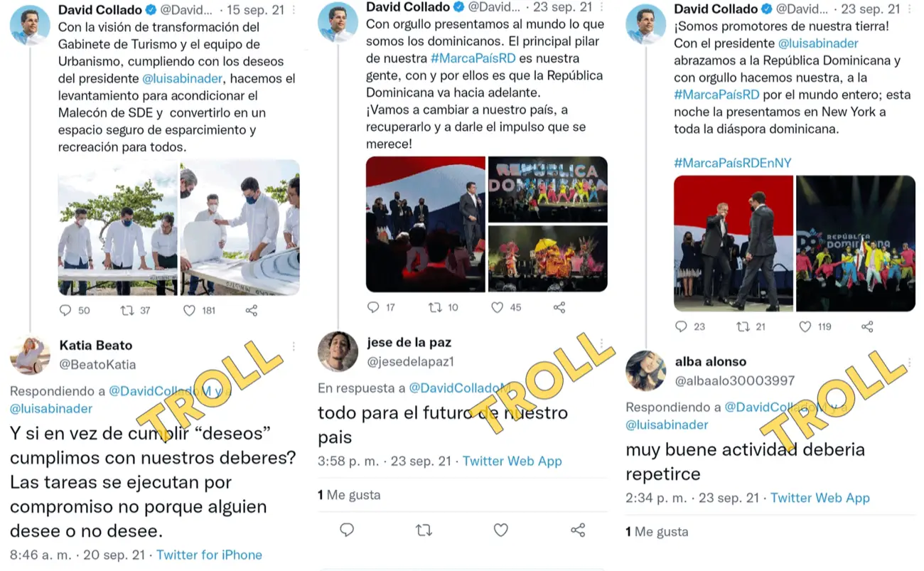Screen dimensions: 924x571
Task: Open @luisabinader mention in the first tweet
Action: click(x=183, y=78)
